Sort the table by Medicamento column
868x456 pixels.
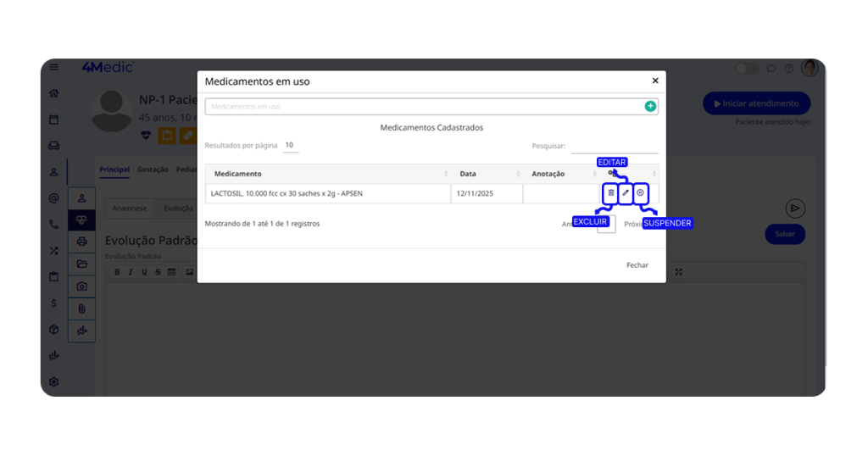(329, 174)
